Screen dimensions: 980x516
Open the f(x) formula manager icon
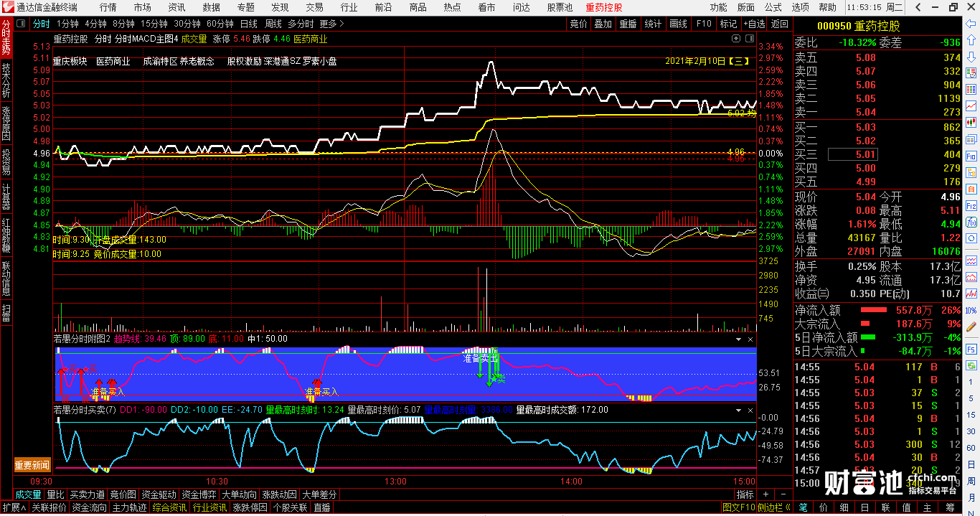pyautogui.click(x=971, y=222)
